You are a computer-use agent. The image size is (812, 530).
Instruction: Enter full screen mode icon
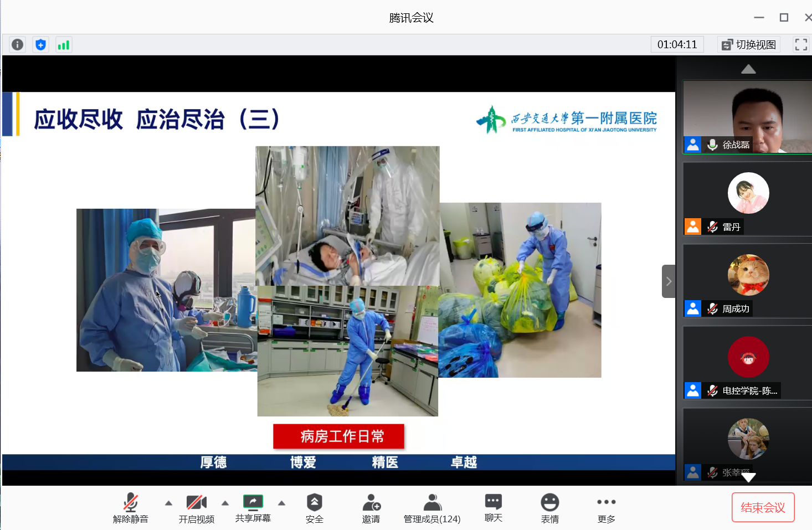pos(800,45)
